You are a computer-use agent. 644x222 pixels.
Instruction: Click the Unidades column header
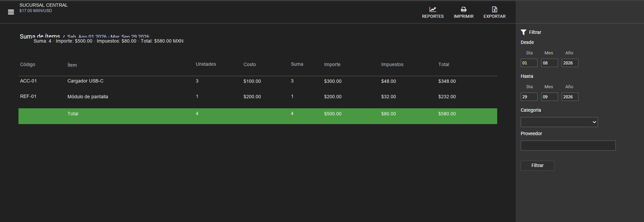pyautogui.click(x=206, y=64)
